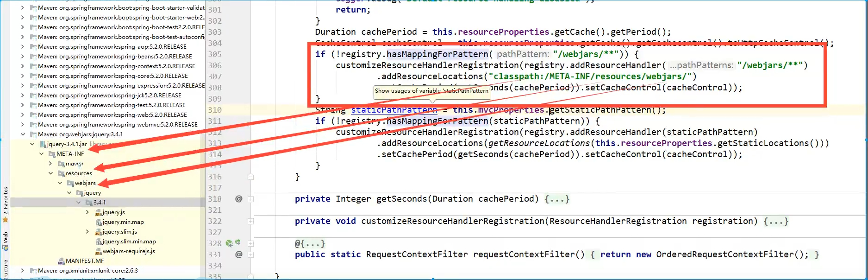
Task: Select Maven spring-expression:5.2.0.RELEASE row
Action: click(107, 86)
